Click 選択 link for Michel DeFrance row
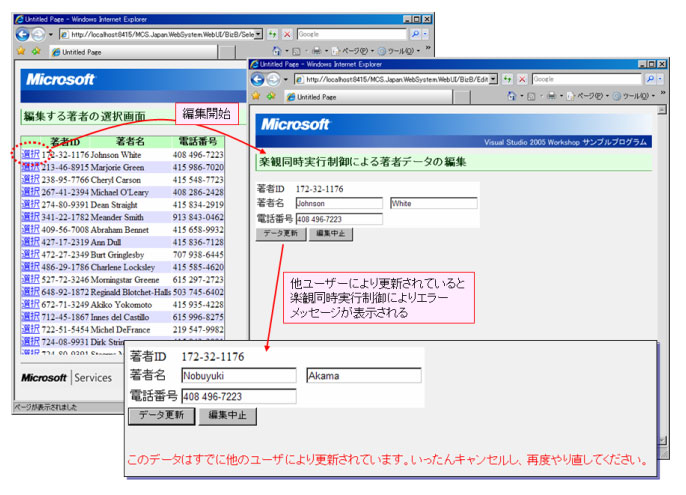The height and width of the screenshot is (495, 686). point(31,329)
